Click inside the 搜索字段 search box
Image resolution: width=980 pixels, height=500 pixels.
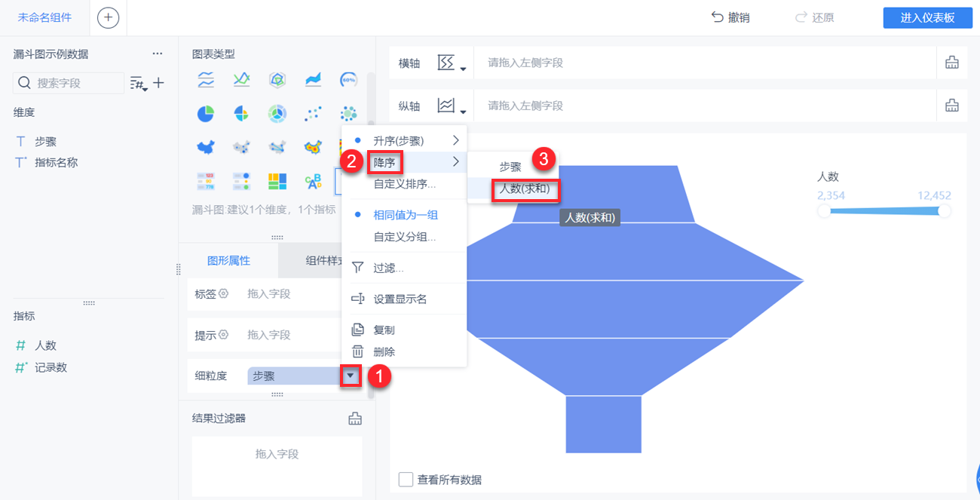click(x=69, y=83)
